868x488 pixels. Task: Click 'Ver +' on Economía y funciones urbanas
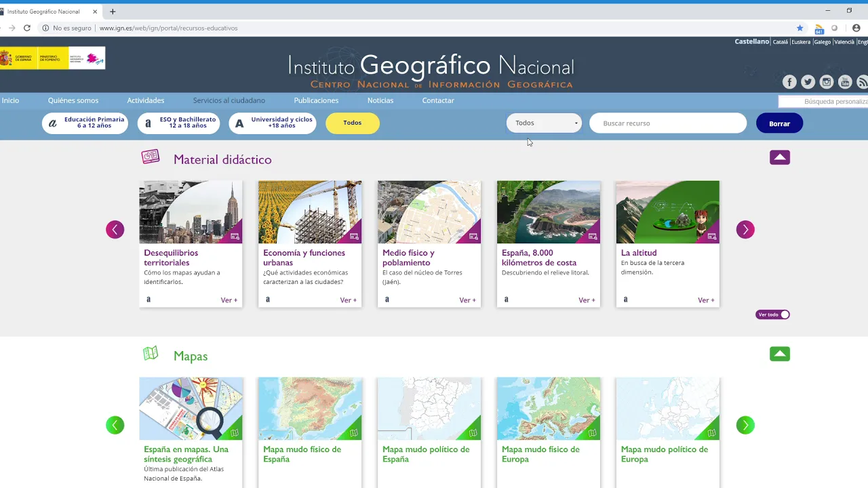(x=349, y=300)
